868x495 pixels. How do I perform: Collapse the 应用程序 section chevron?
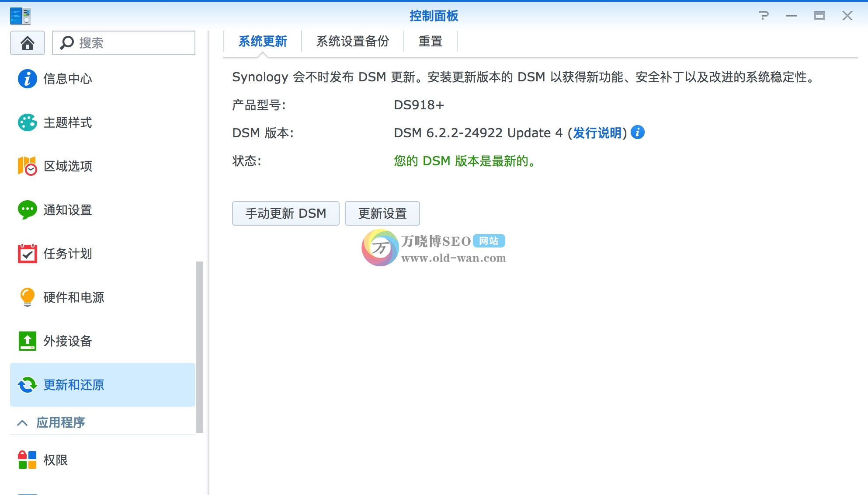pos(22,423)
